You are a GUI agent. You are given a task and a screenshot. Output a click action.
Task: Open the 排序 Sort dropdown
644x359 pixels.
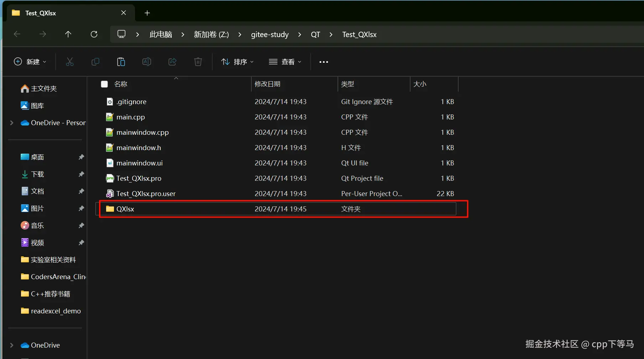pos(238,62)
